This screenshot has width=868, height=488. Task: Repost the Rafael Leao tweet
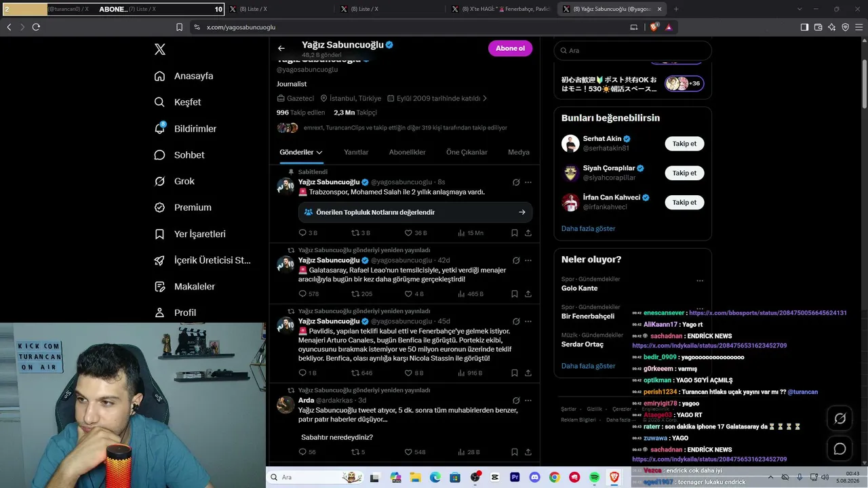pos(355,294)
